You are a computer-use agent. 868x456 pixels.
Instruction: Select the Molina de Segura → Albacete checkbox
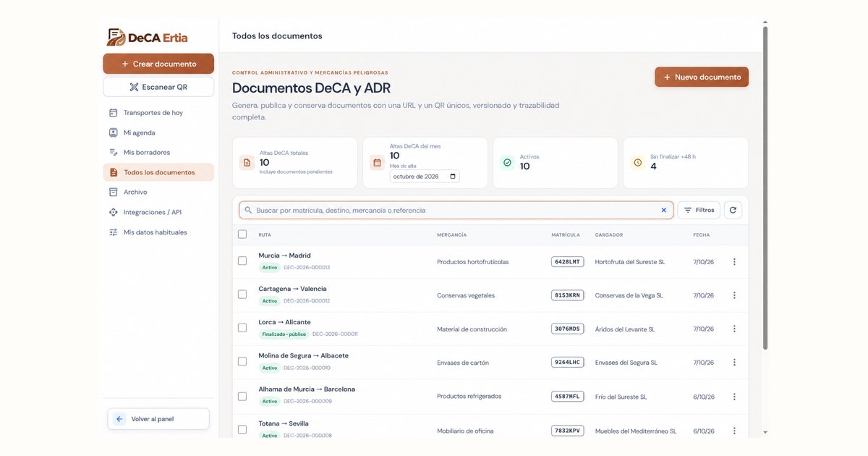click(242, 361)
